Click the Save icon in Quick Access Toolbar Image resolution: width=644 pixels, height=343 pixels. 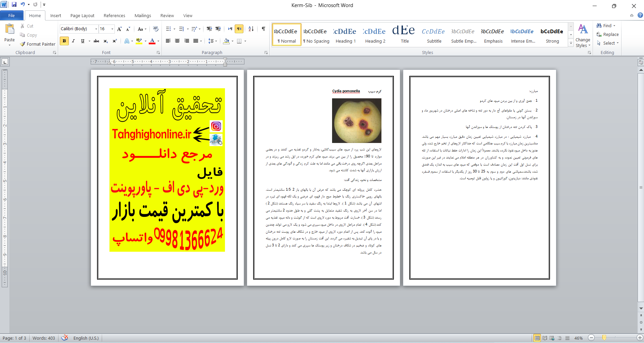pos(14,5)
